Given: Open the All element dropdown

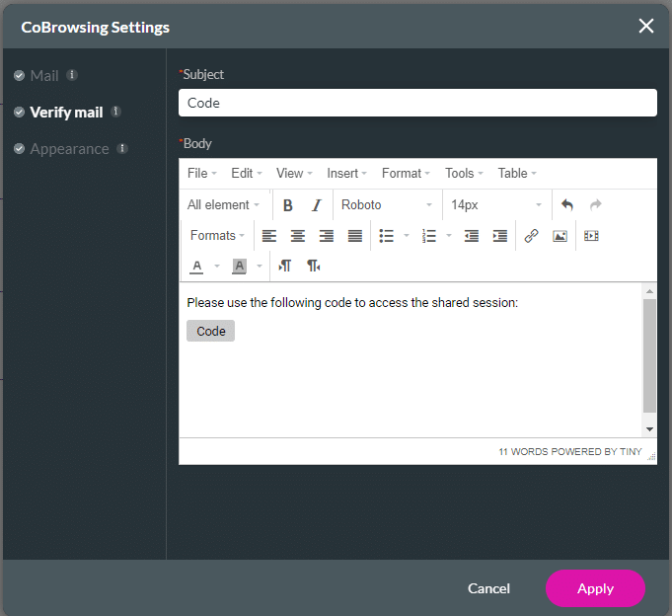Looking at the screenshot, I should (x=223, y=205).
